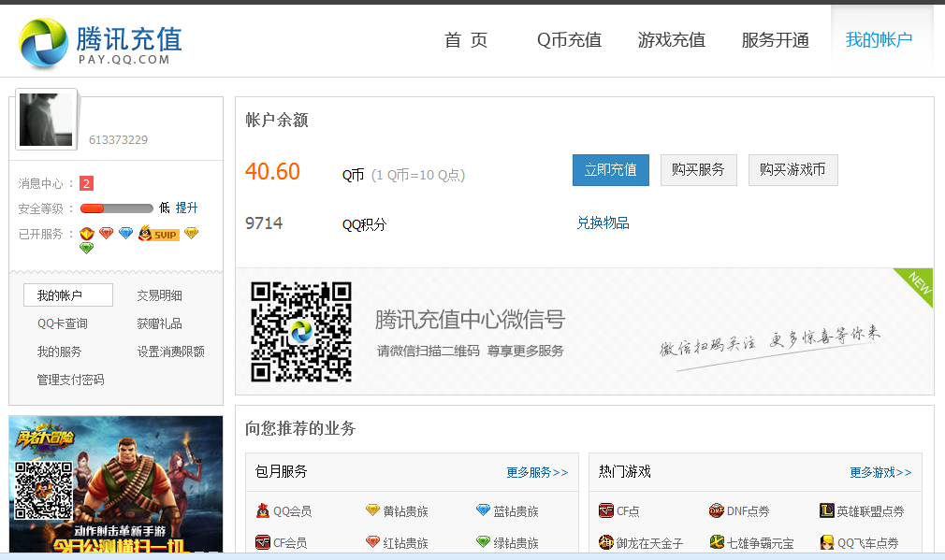Select 我的帐户 in the left sidebar menu

68,295
